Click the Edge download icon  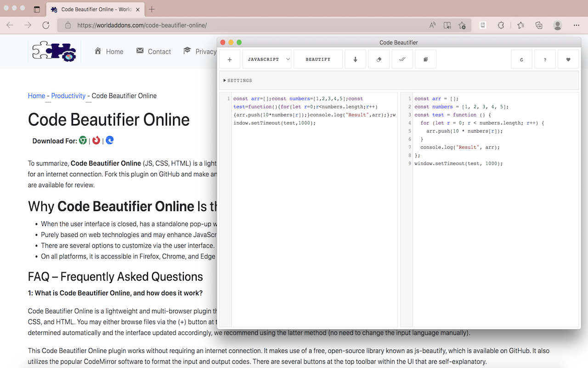pyautogui.click(x=110, y=140)
